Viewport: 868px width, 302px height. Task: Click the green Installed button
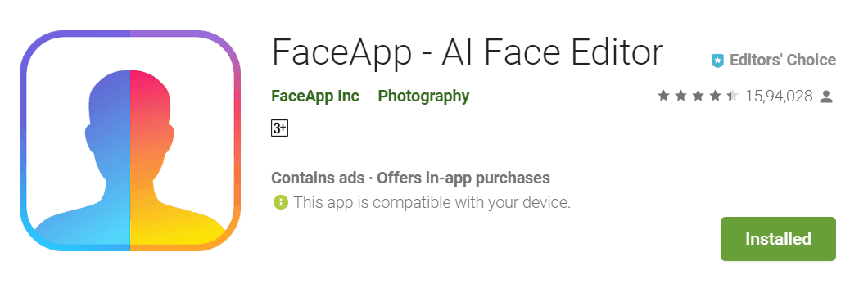coord(778,239)
